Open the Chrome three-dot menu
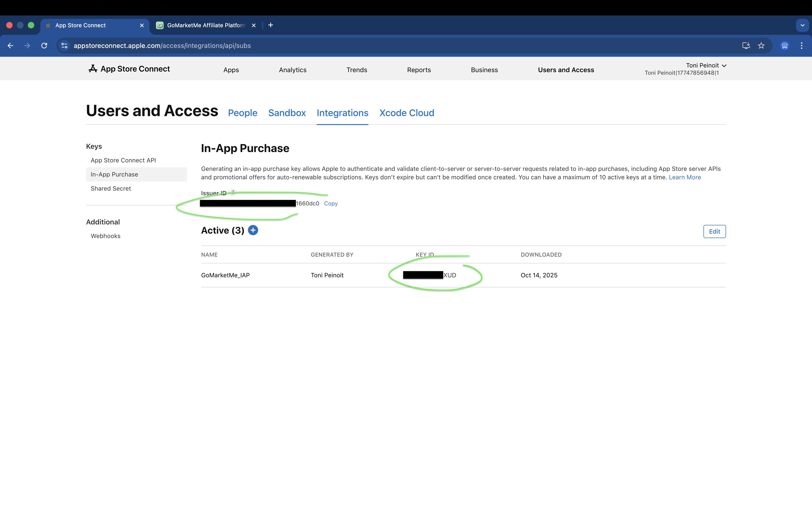This screenshot has height=525, width=812. [801, 45]
